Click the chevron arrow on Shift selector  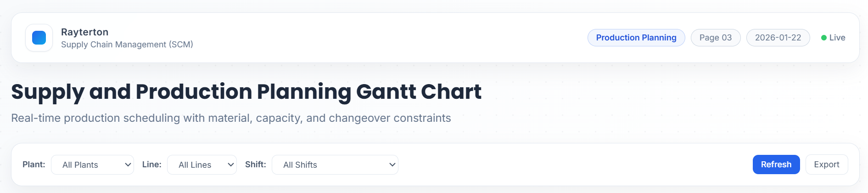coord(392,165)
